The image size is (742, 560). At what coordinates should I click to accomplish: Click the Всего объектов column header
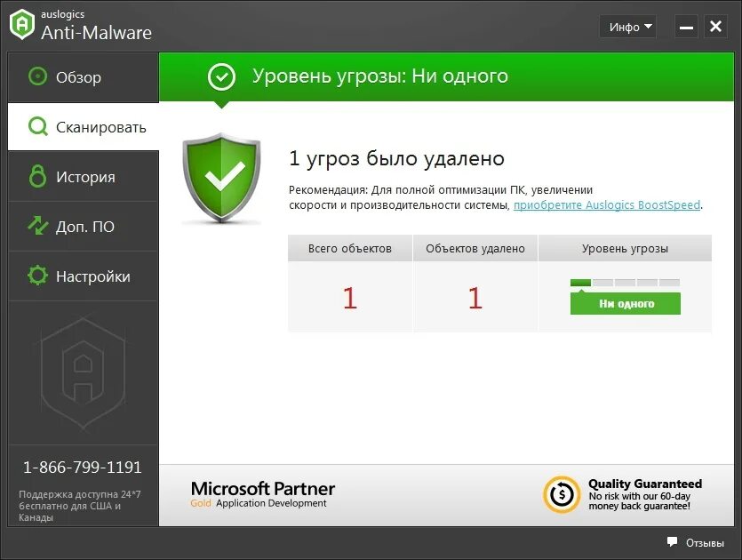click(x=350, y=248)
